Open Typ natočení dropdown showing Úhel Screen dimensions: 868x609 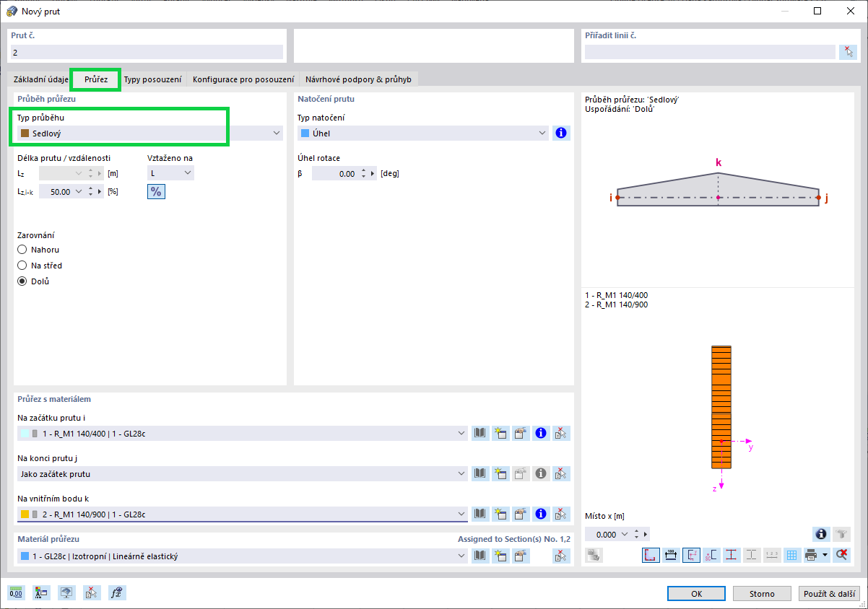(x=423, y=133)
